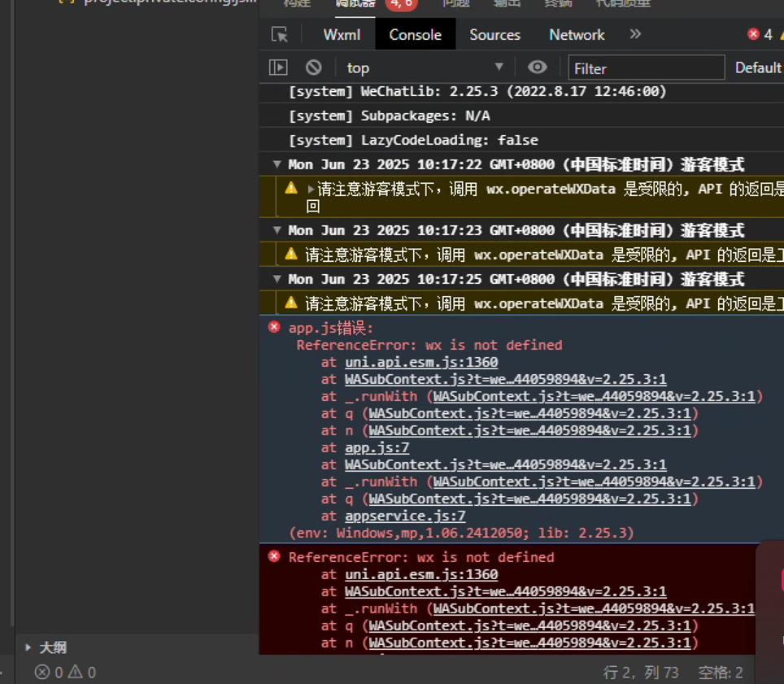Select the Console tab

[x=415, y=34]
